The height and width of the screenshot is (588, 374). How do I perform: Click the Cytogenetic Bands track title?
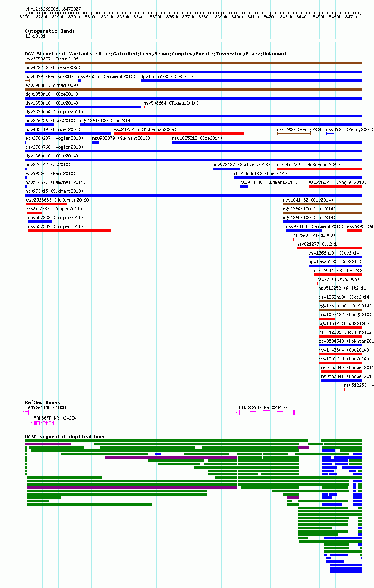pos(50,31)
